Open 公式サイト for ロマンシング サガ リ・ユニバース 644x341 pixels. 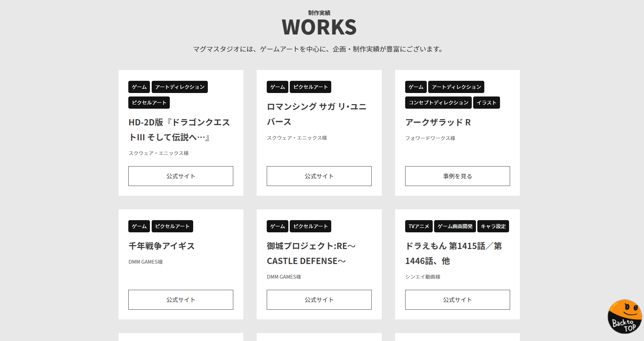pyautogui.click(x=319, y=176)
